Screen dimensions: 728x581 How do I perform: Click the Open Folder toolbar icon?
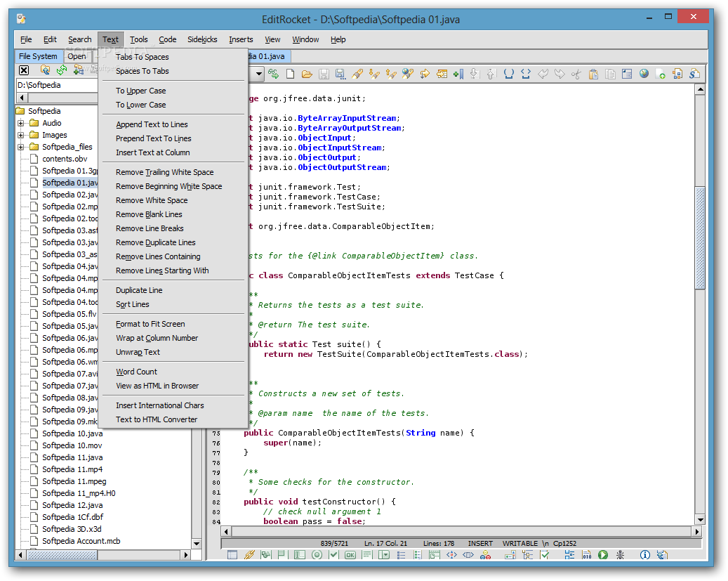[307, 74]
